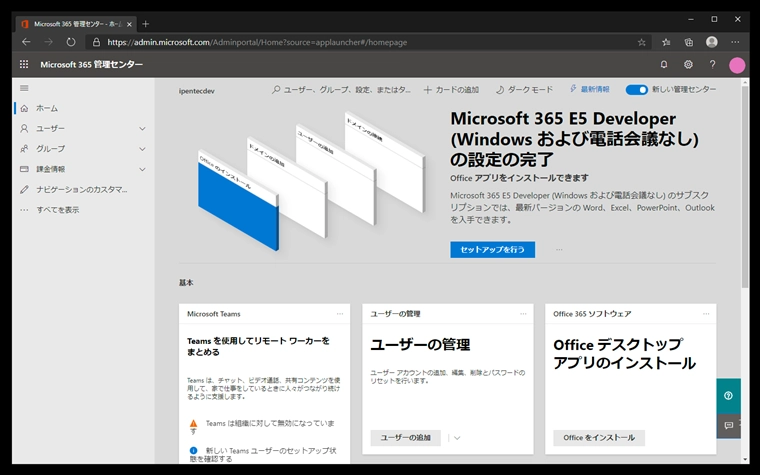This screenshot has width=760, height=475.
Task: Click the browser address bar URL
Action: pos(257,42)
